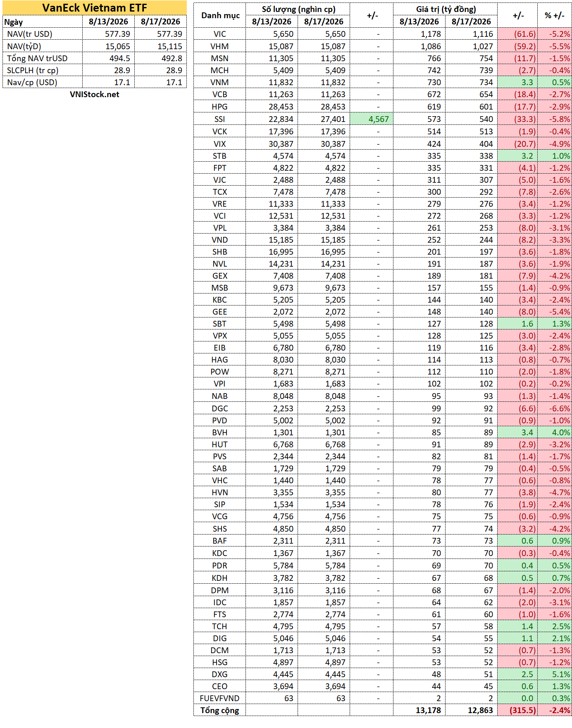Select VIC value change (61.6)
This screenshot has height=728, width=572.
pos(517,34)
